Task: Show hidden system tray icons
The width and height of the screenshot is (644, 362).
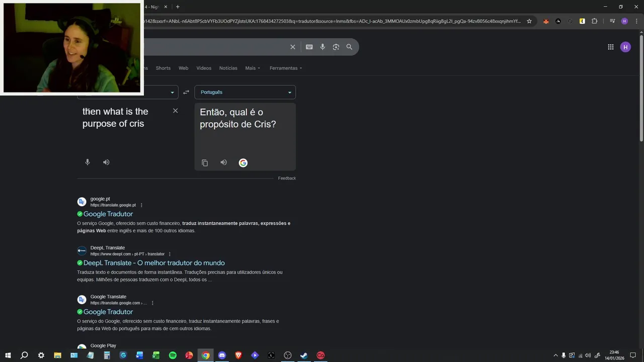Action: [x=555, y=355]
